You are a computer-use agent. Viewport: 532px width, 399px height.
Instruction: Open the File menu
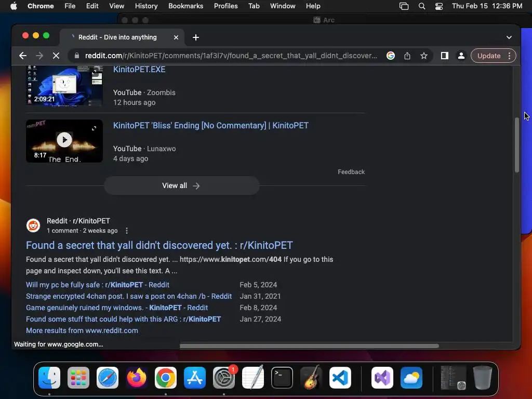pyautogui.click(x=70, y=6)
